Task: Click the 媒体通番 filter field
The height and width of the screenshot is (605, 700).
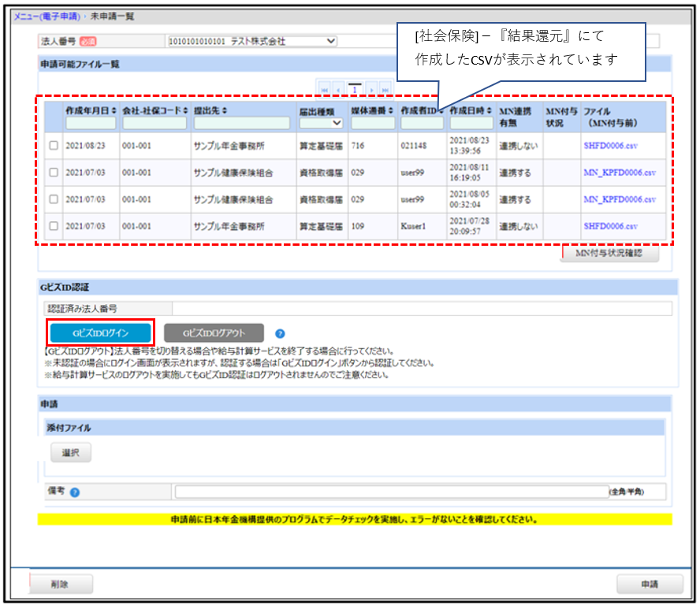Action: (x=373, y=123)
